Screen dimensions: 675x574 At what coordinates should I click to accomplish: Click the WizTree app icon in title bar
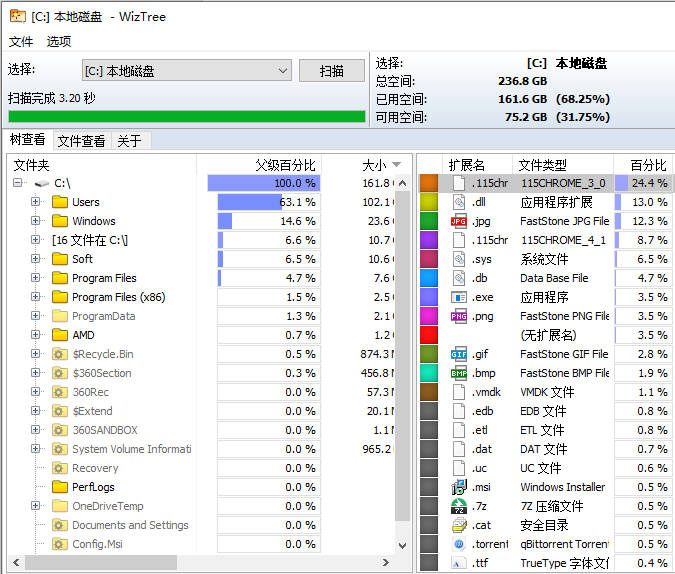(17, 16)
